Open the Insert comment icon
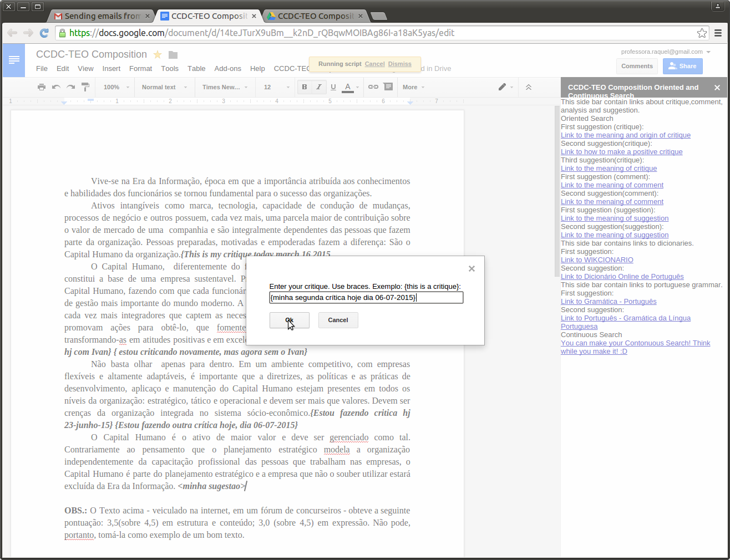 pyautogui.click(x=388, y=87)
